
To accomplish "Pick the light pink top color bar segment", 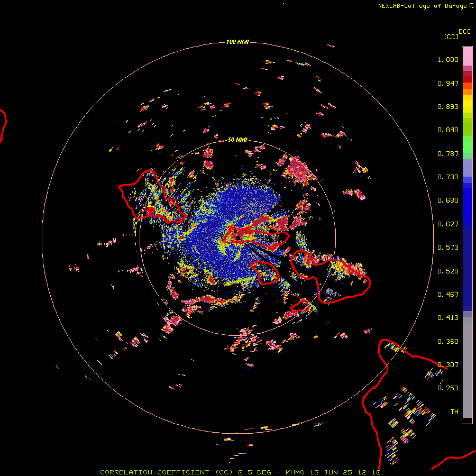I will (467, 57).
